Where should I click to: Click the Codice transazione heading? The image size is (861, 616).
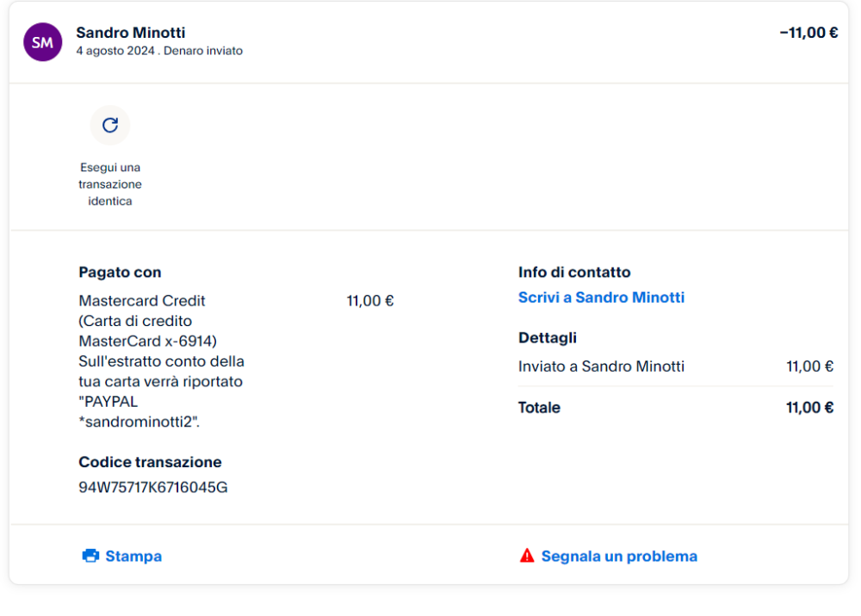(150, 462)
